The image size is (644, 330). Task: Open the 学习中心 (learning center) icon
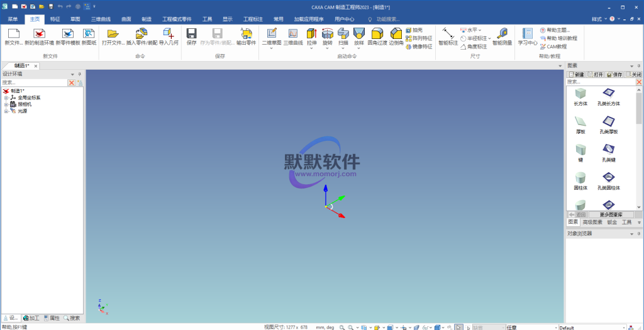[527, 34]
